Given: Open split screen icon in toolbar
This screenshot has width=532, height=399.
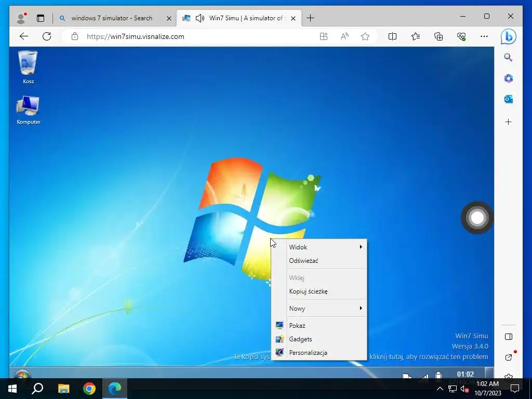Looking at the screenshot, I should pos(392,36).
